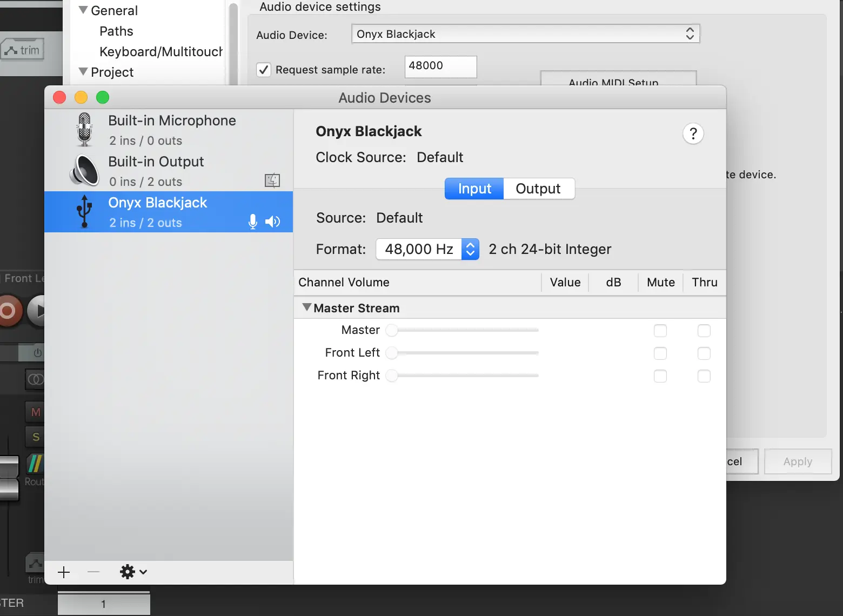The width and height of the screenshot is (843, 616).
Task: Click the Onyx Blackjack USB icon
Action: (x=84, y=211)
